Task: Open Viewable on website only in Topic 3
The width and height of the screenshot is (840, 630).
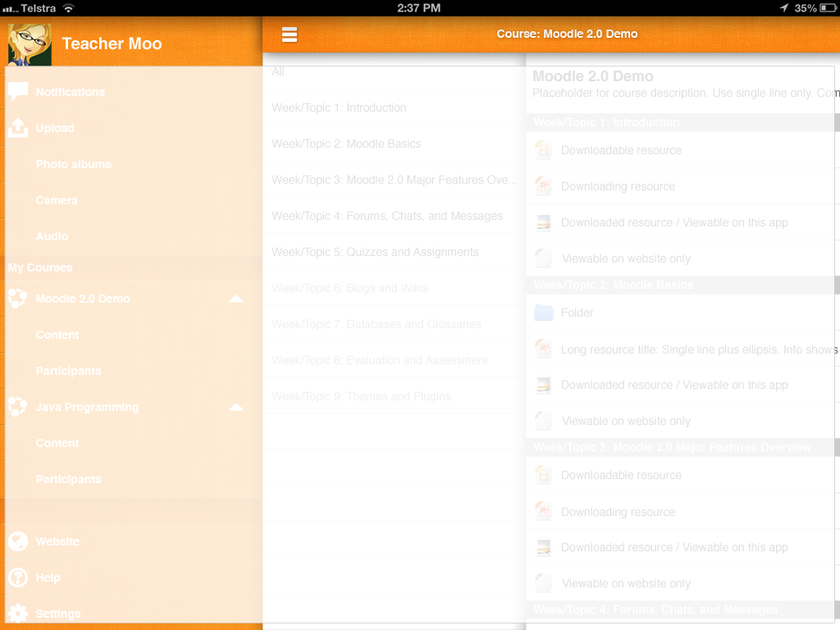Action: pos(626,583)
